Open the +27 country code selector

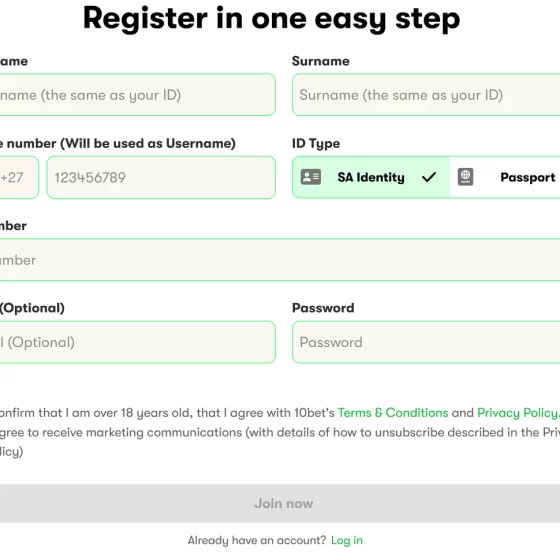tap(19, 178)
